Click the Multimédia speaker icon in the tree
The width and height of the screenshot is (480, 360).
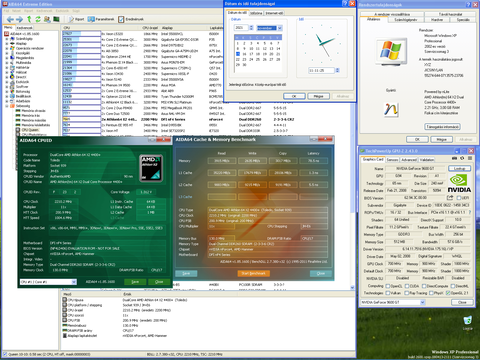[x=12, y=63]
